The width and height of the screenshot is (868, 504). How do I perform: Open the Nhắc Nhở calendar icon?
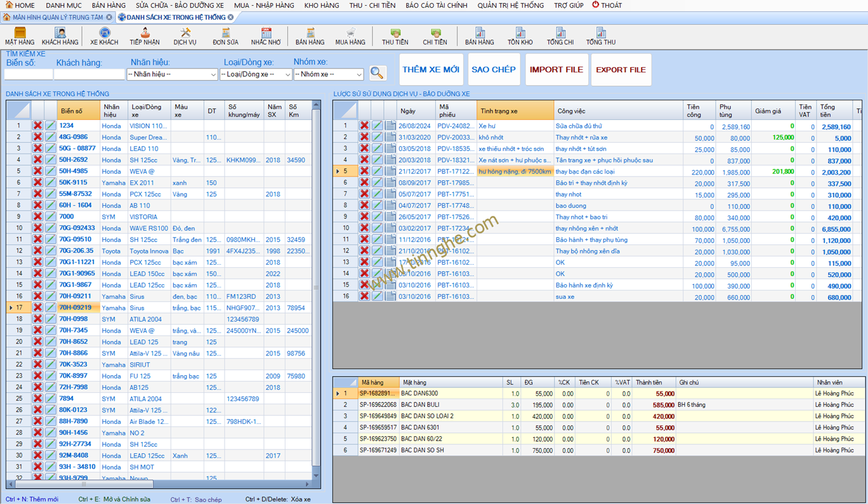tap(266, 36)
